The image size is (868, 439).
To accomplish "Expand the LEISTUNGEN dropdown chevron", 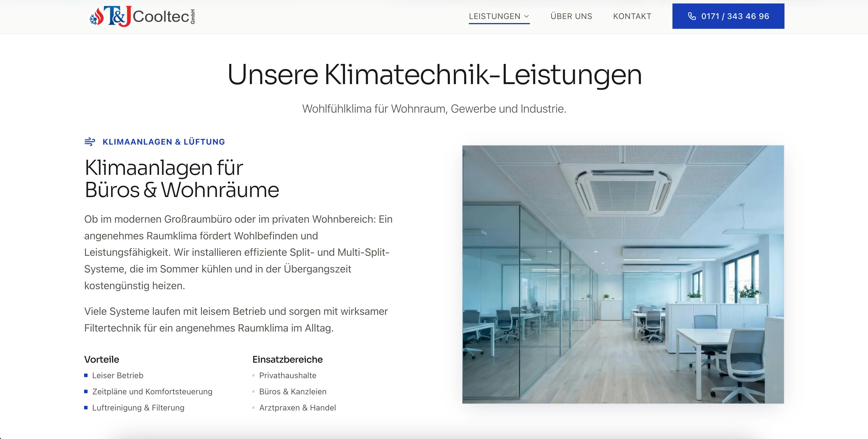I will pos(527,16).
